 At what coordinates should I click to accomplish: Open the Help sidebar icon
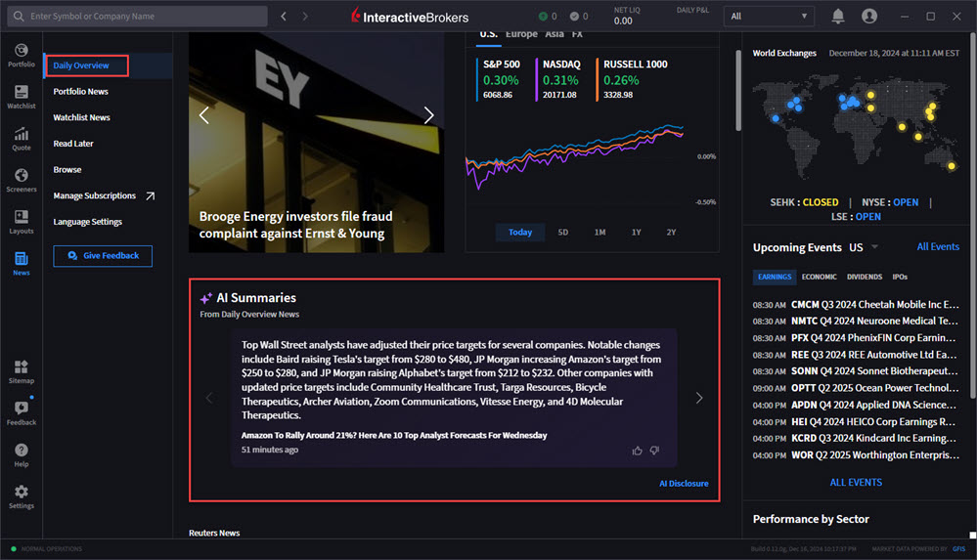point(22,454)
